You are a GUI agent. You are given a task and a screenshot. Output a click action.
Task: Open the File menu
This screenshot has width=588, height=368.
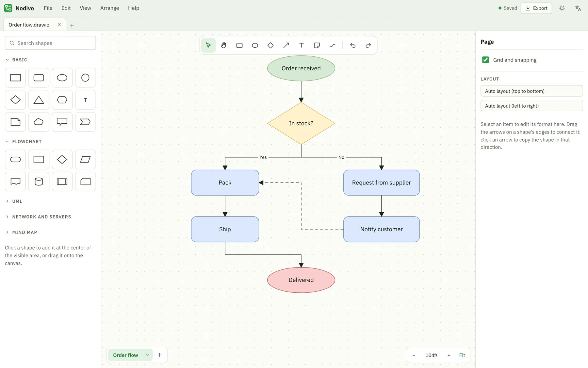click(x=48, y=8)
